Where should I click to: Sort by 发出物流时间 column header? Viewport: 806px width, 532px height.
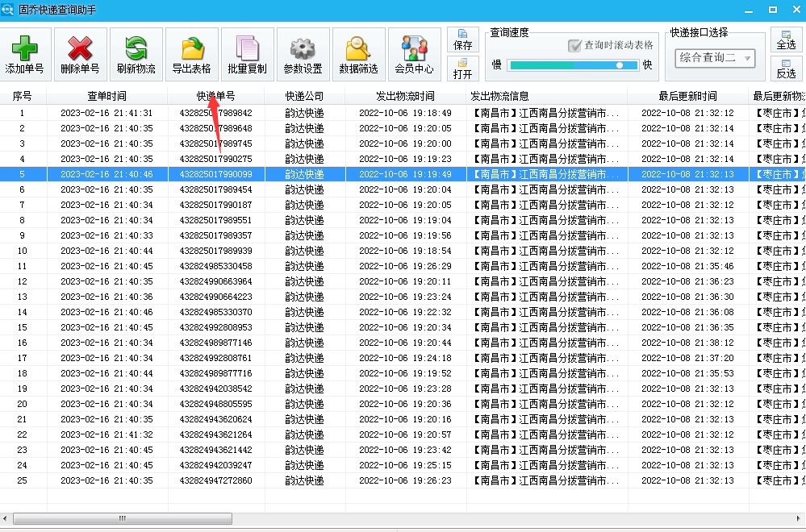(x=406, y=96)
